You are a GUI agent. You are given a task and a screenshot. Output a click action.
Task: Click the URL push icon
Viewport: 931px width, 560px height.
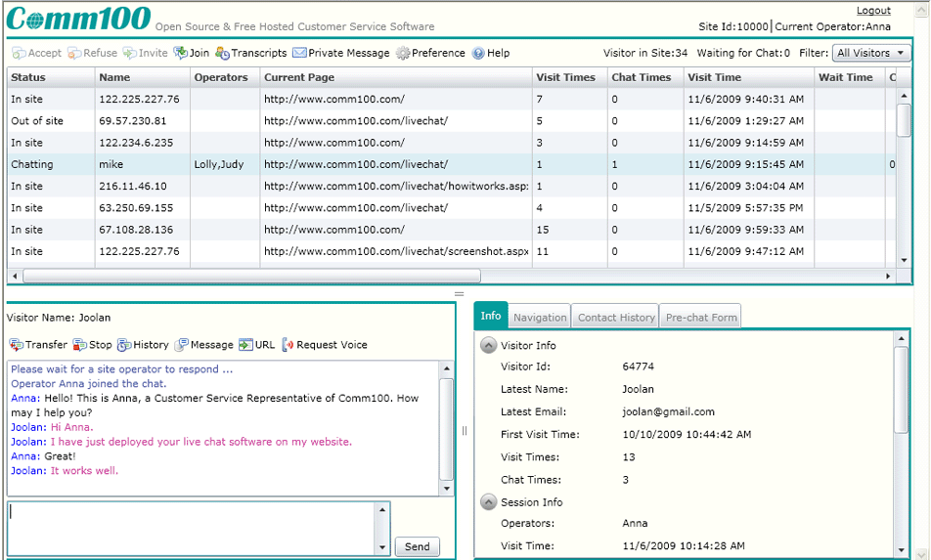pyautogui.click(x=245, y=345)
